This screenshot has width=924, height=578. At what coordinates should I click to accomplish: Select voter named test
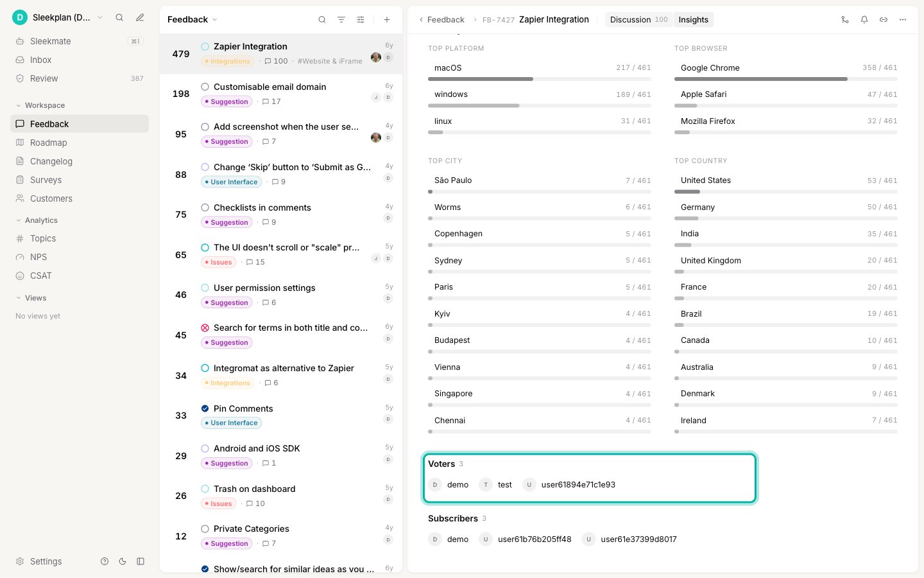coord(496,485)
